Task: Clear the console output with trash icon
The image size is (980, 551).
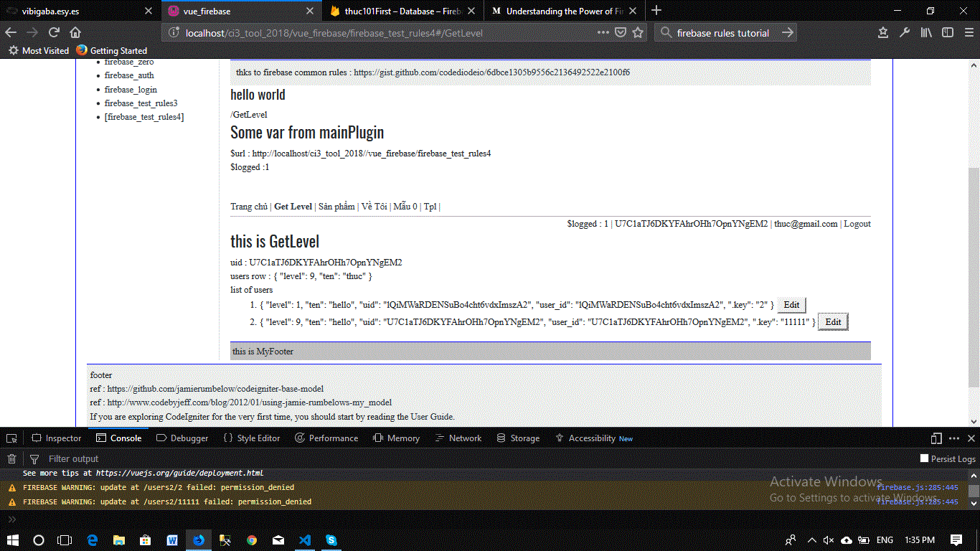Action: 11,459
